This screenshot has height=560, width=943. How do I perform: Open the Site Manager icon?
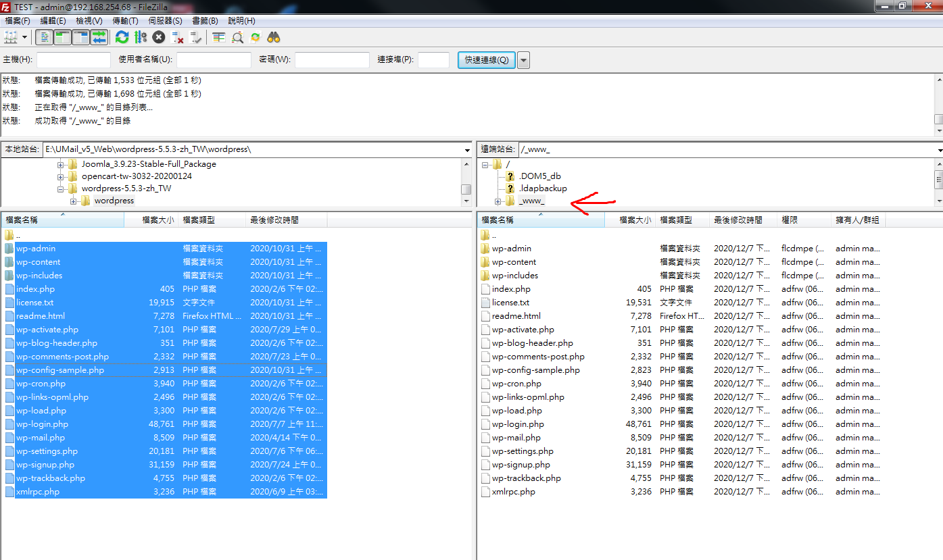click(11, 37)
